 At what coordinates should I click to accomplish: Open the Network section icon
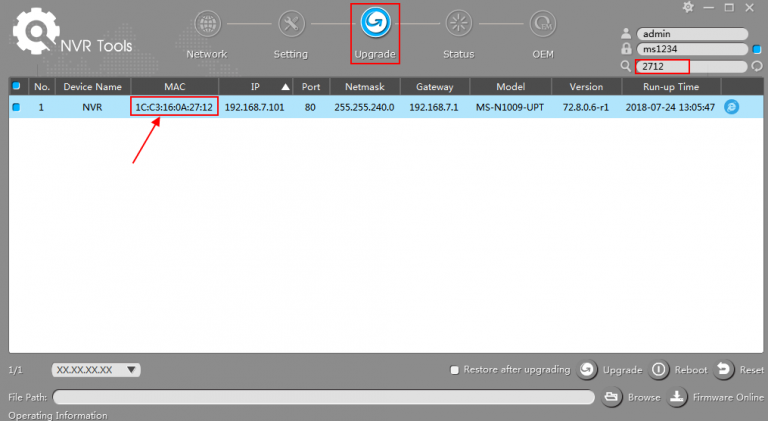207,23
